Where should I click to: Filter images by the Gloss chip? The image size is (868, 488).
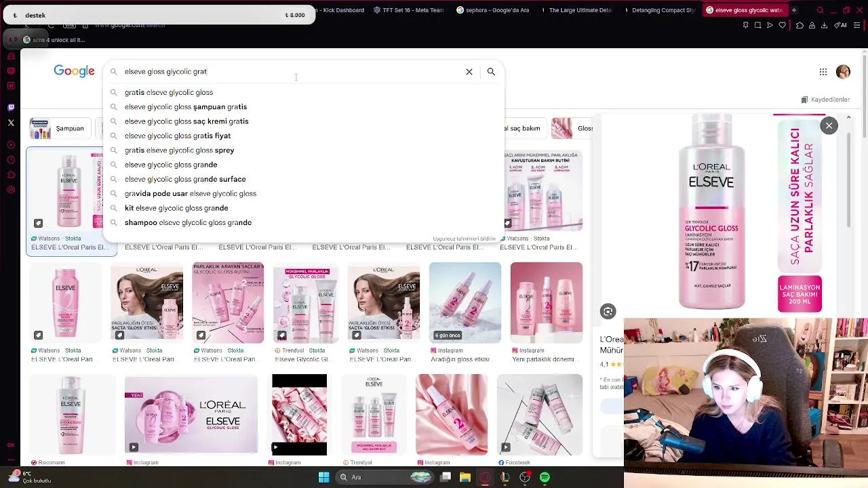coord(572,128)
